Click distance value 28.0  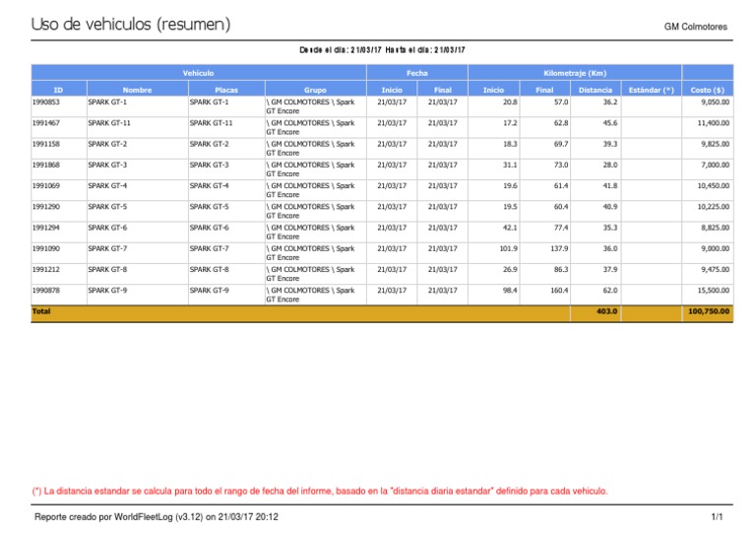(x=610, y=165)
